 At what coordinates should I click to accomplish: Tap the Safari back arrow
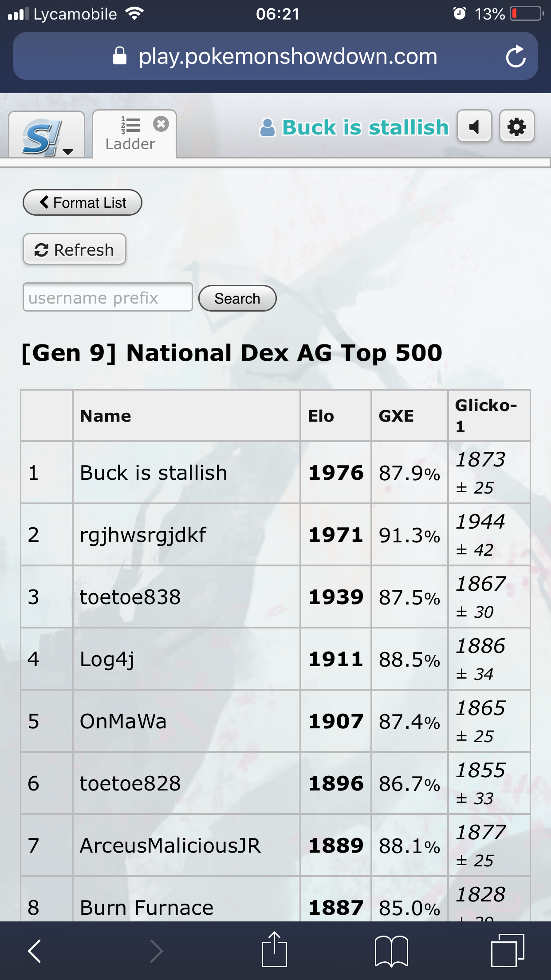[x=35, y=951]
